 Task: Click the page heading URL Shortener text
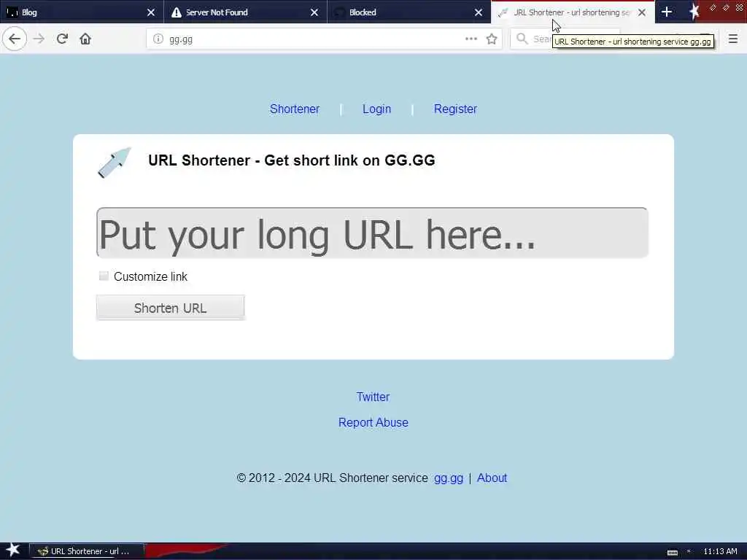[292, 160]
